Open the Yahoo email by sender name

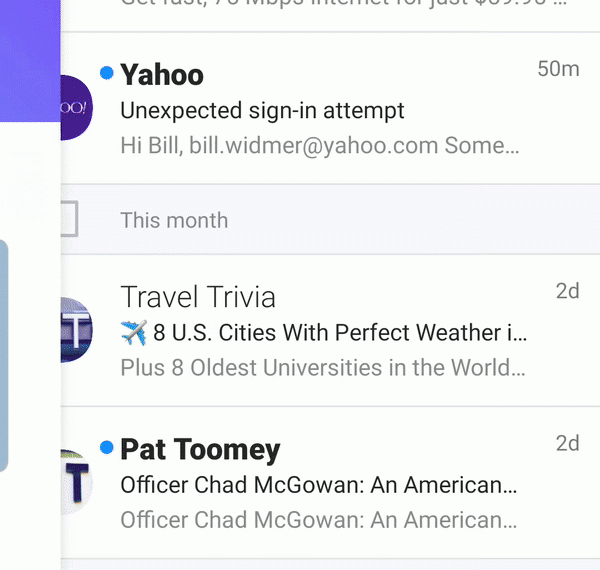click(x=162, y=75)
